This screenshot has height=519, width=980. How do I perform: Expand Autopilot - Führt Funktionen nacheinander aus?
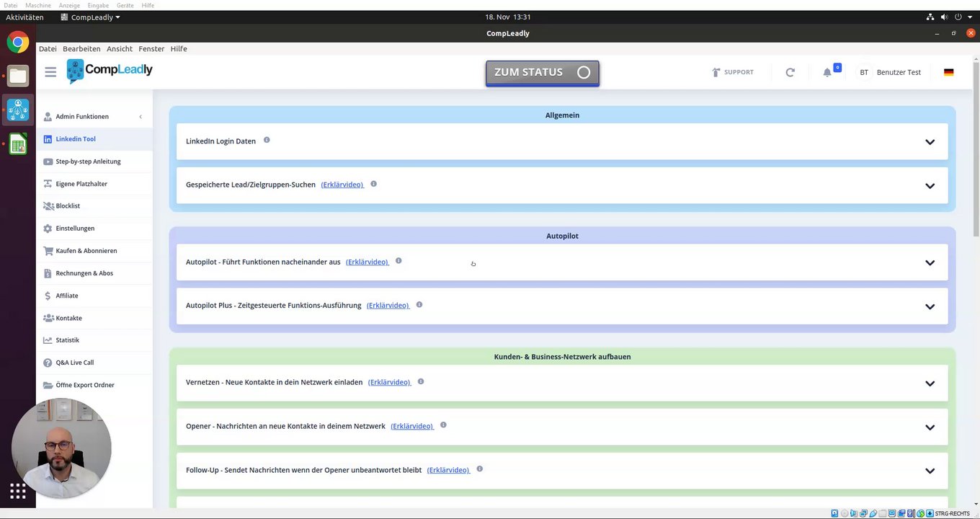[x=930, y=263]
